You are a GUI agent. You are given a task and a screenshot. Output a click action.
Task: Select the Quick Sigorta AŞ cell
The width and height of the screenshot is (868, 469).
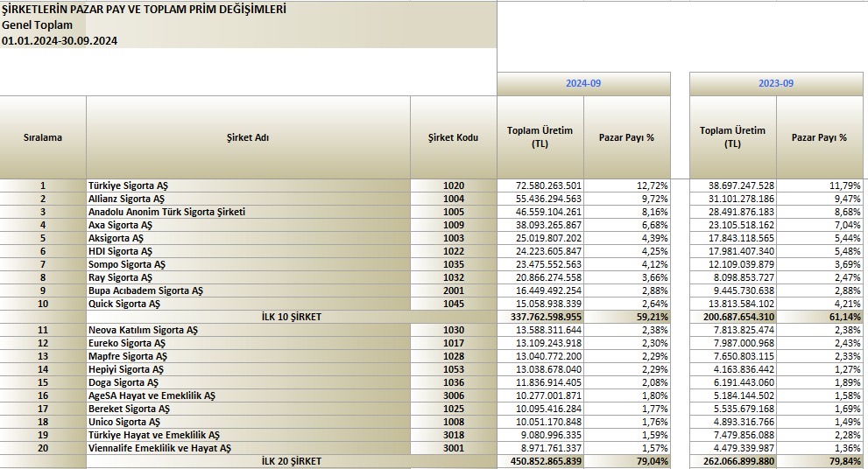click(x=248, y=304)
